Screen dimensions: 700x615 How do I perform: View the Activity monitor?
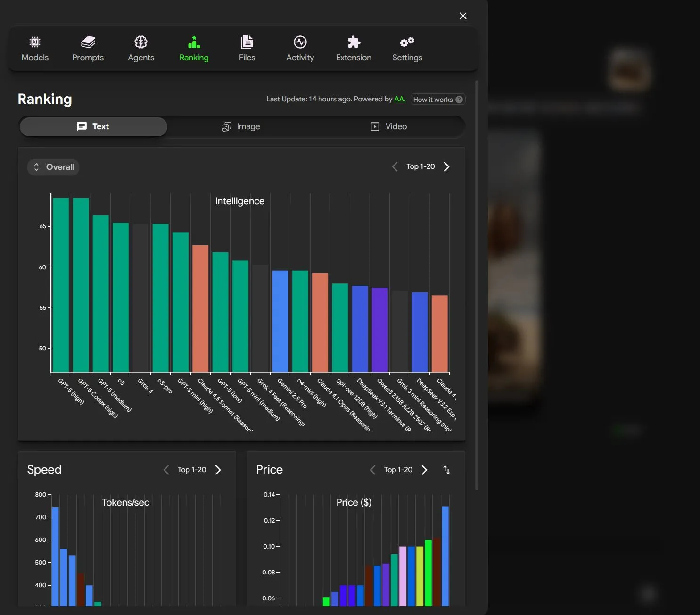coord(300,49)
